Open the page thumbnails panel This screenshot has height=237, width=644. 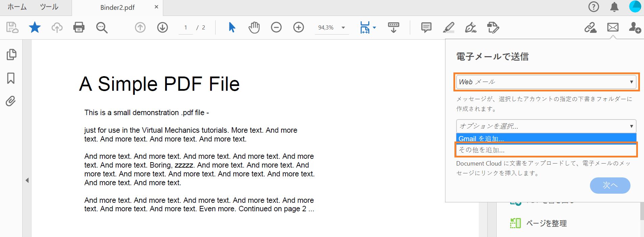point(11,55)
